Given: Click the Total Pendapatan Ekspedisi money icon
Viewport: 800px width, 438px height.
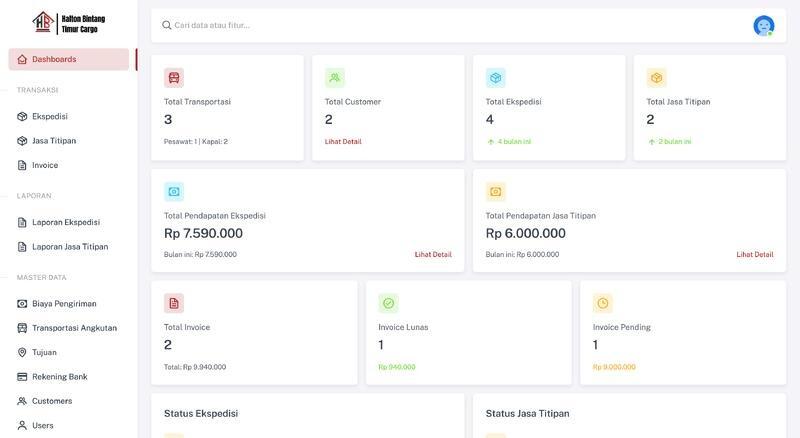Looking at the screenshot, I should (174, 192).
